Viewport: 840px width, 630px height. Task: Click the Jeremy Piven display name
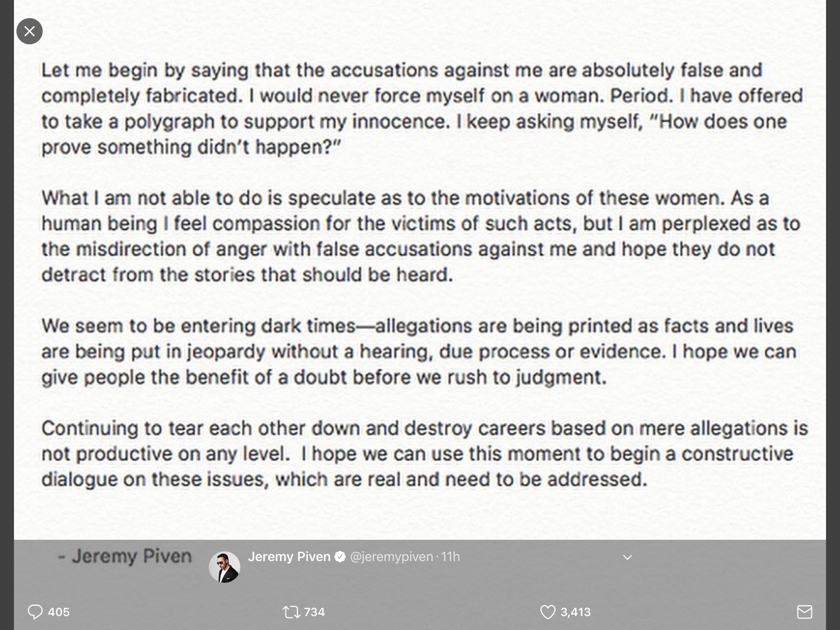(289, 557)
